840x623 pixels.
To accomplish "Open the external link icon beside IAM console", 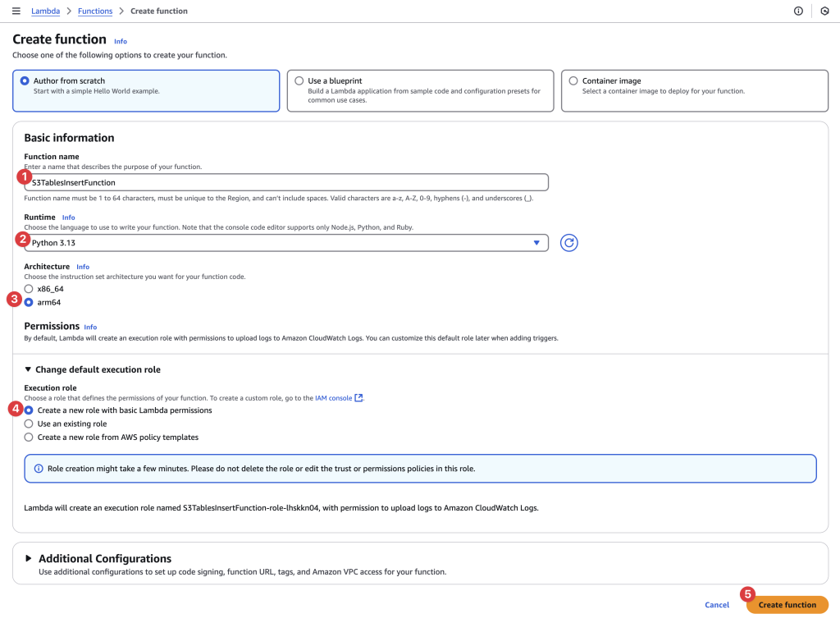I will pyautogui.click(x=359, y=398).
